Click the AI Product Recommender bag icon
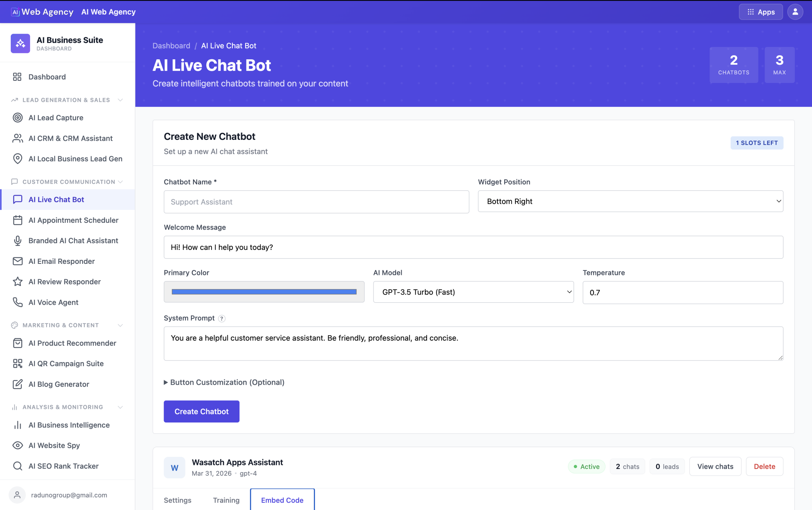 [x=17, y=343]
